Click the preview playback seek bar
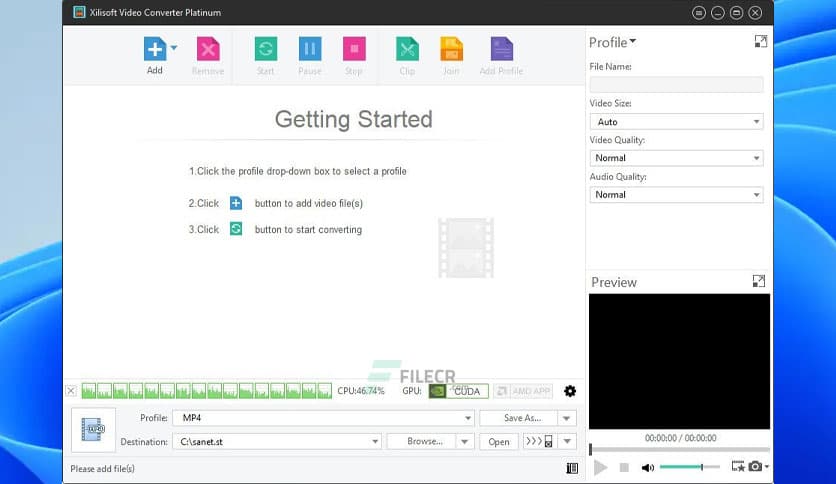Screen dimensions: 836x484 coord(679,449)
